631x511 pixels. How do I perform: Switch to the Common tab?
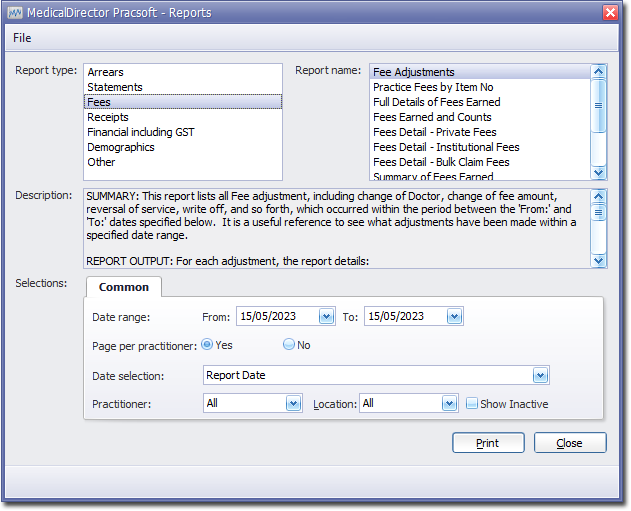124,287
